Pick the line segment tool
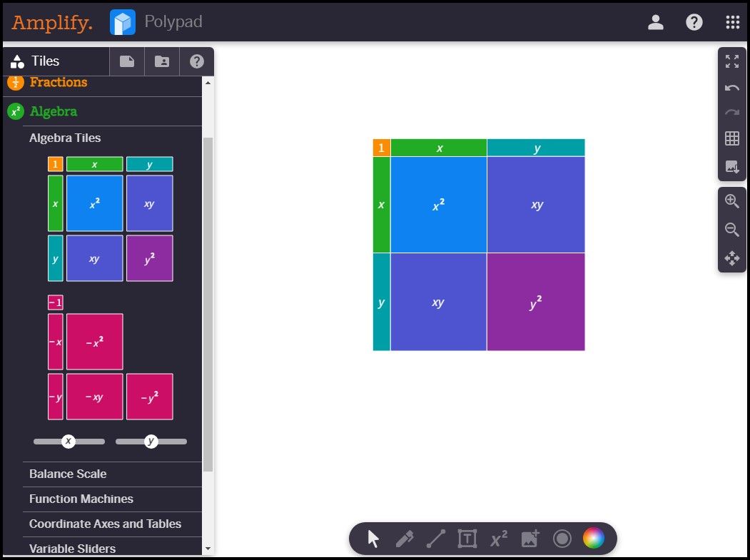 pos(435,539)
